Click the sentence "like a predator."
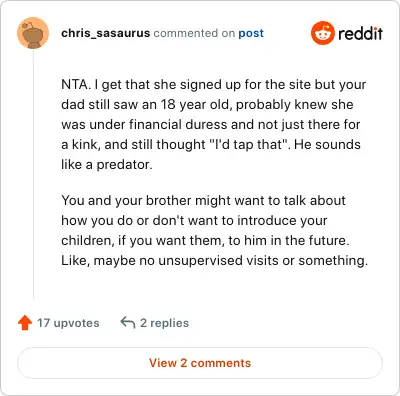400x396 pixels. click(x=107, y=165)
